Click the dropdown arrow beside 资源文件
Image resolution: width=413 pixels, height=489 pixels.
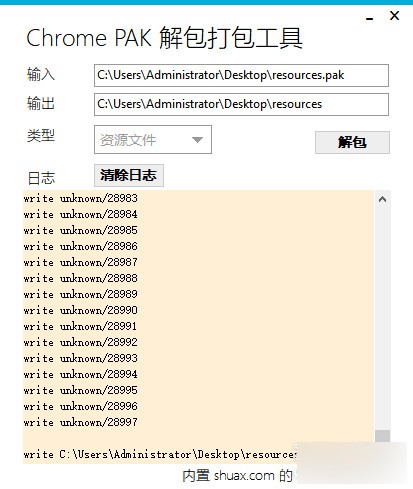pyautogui.click(x=197, y=140)
